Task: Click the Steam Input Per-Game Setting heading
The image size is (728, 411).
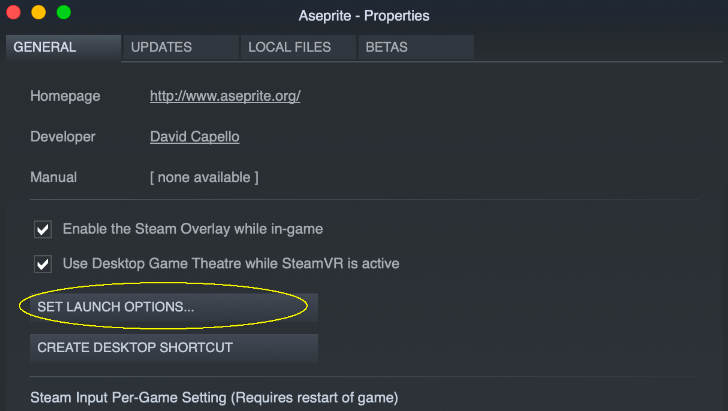Action: (214, 398)
